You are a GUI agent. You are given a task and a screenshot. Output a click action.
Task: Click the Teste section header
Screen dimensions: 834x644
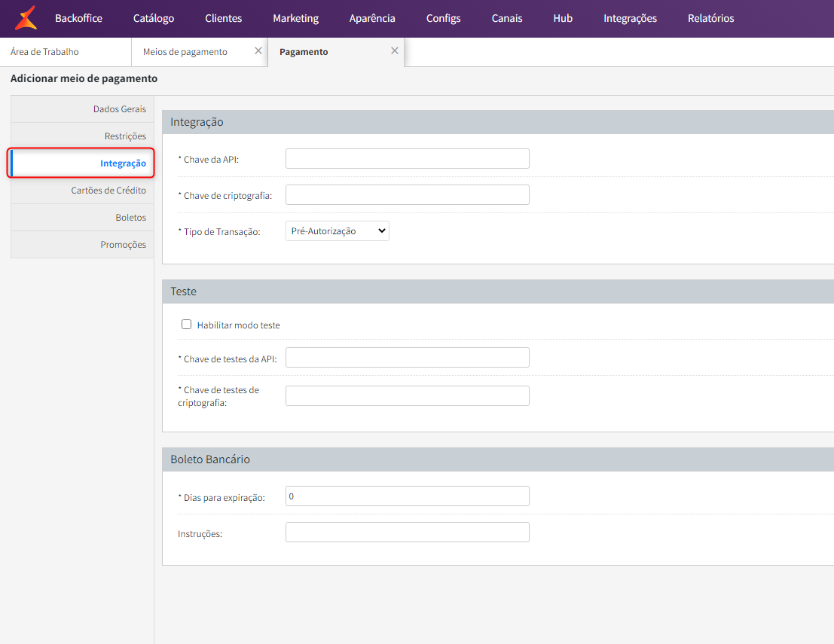point(498,291)
